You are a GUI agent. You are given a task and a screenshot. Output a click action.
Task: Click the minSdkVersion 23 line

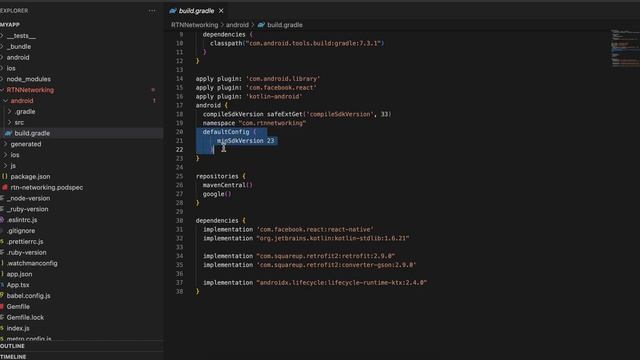click(245, 141)
